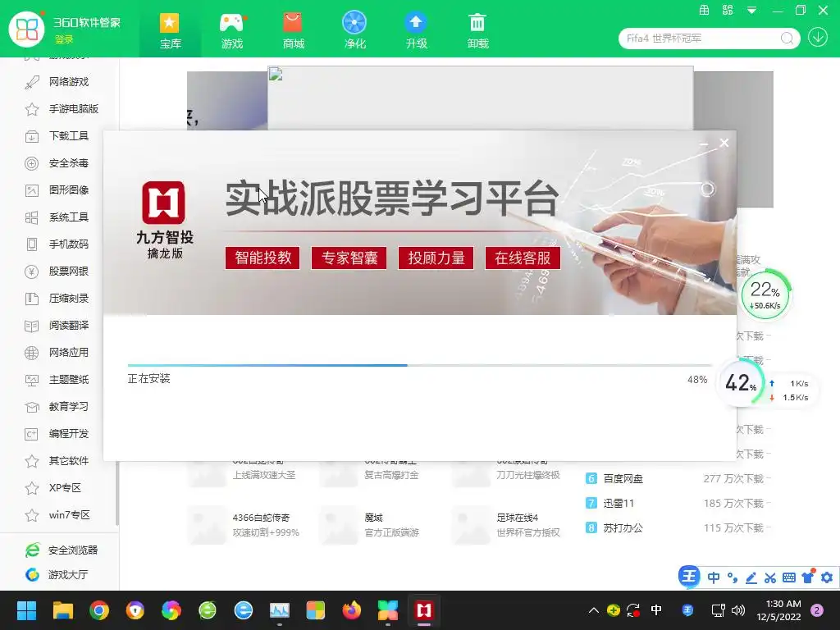Select 网络应用 category
The image size is (840, 630).
tap(57, 353)
